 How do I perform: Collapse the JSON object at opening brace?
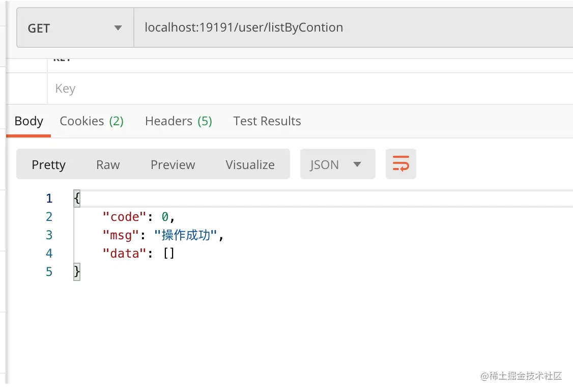[77, 199]
